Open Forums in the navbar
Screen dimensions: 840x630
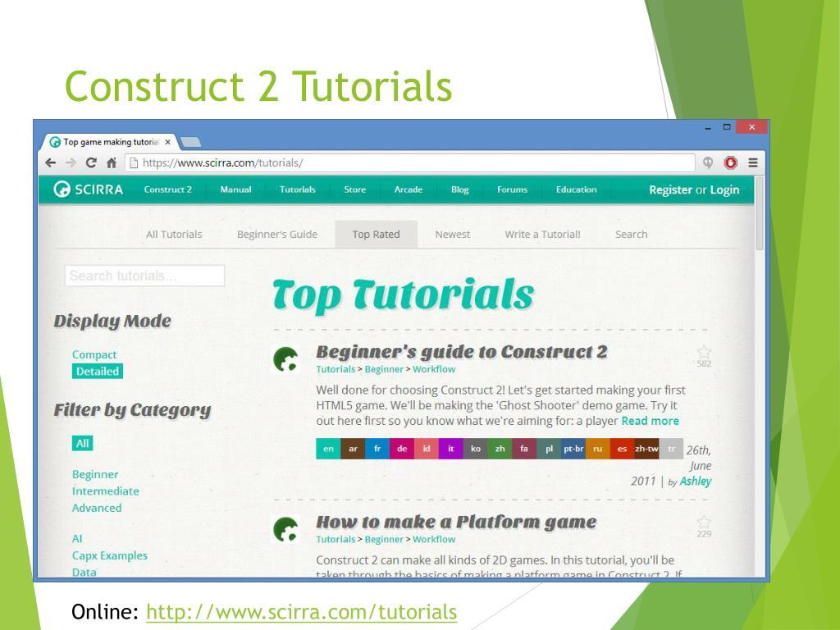click(512, 189)
